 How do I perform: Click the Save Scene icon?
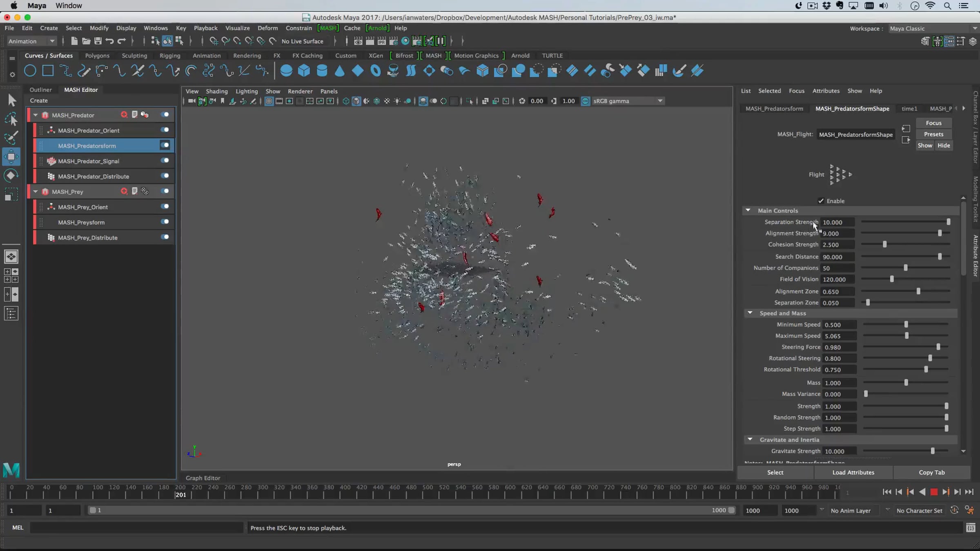(x=98, y=41)
